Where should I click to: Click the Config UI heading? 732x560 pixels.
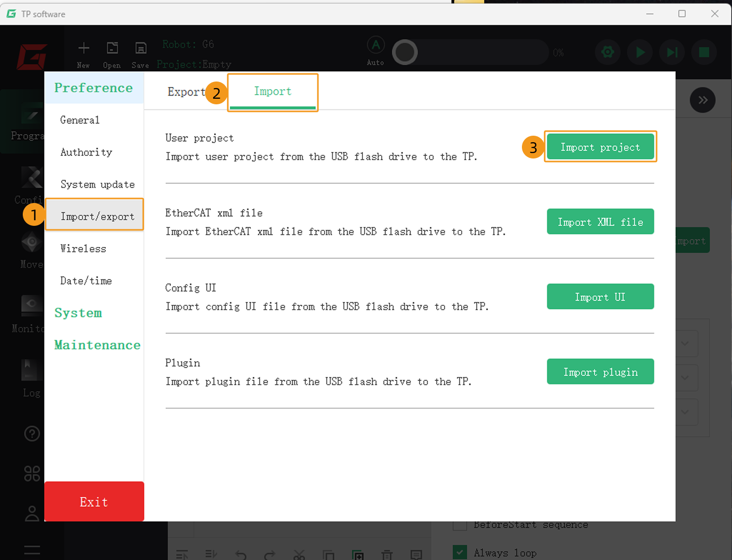[x=190, y=288]
